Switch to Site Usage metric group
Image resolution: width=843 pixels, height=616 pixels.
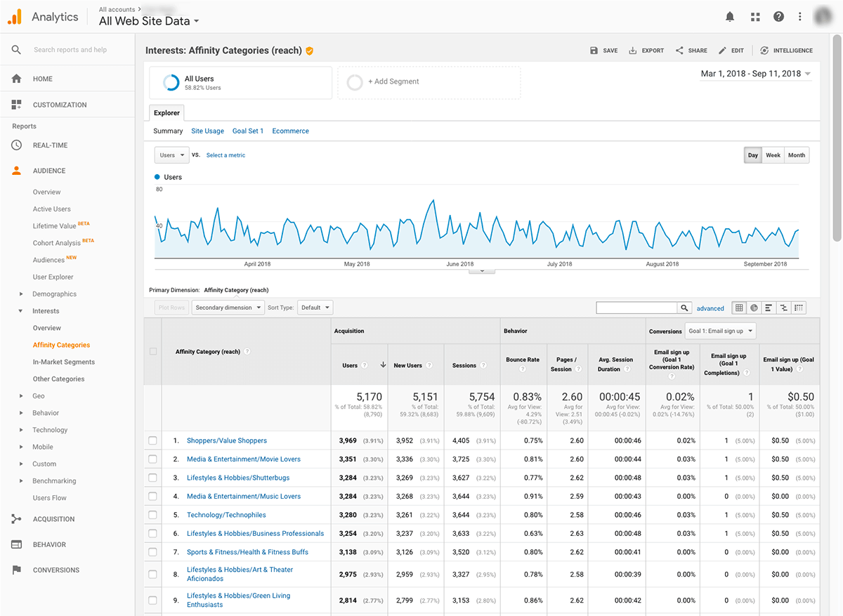click(207, 131)
